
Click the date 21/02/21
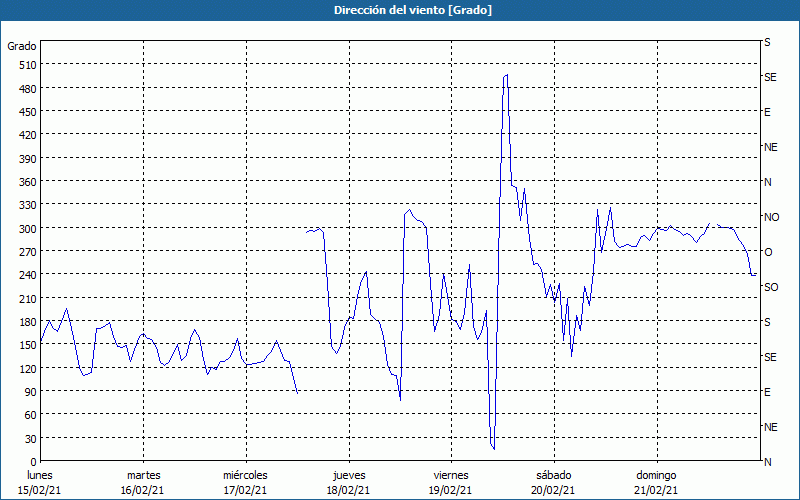point(656,490)
